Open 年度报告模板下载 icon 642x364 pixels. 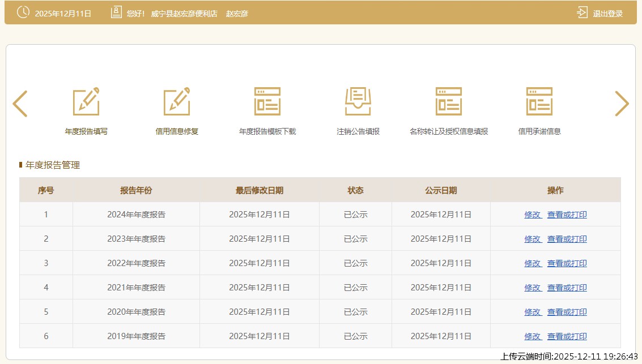point(267,102)
